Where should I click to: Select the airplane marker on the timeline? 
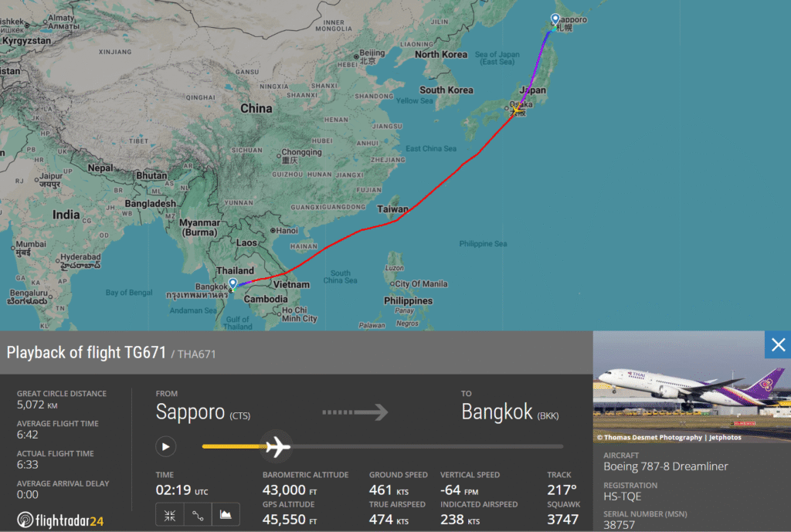pos(277,446)
